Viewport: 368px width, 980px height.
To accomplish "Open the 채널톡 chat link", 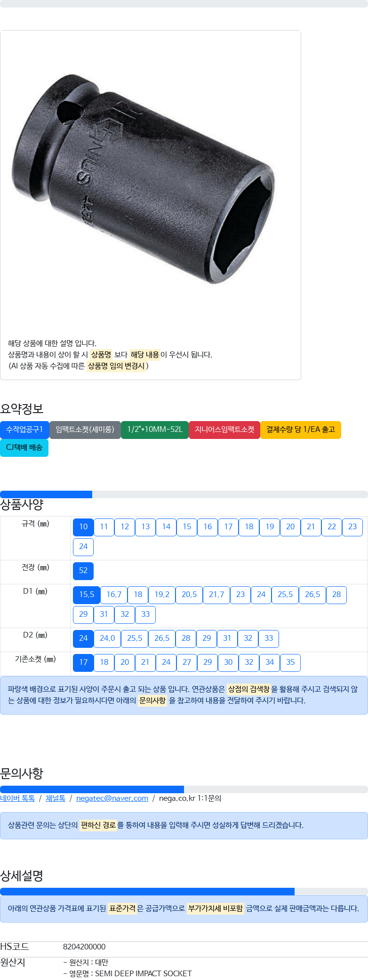I will click(x=56, y=798).
